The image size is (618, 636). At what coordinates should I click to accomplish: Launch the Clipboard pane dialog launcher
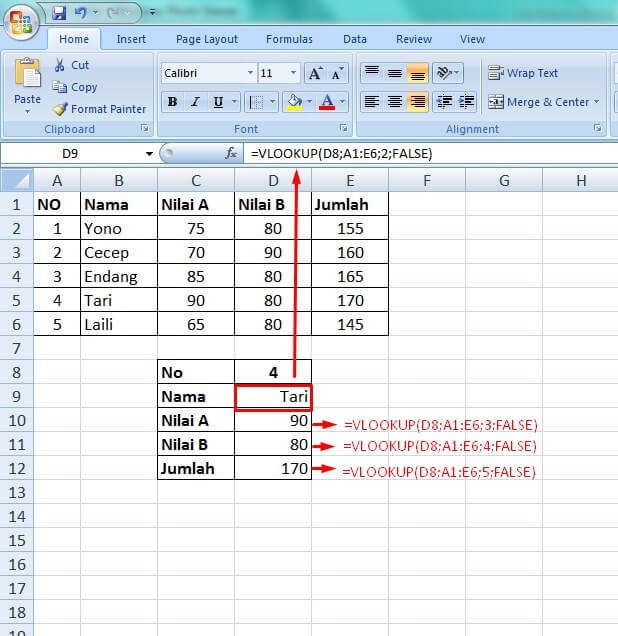tap(145, 128)
